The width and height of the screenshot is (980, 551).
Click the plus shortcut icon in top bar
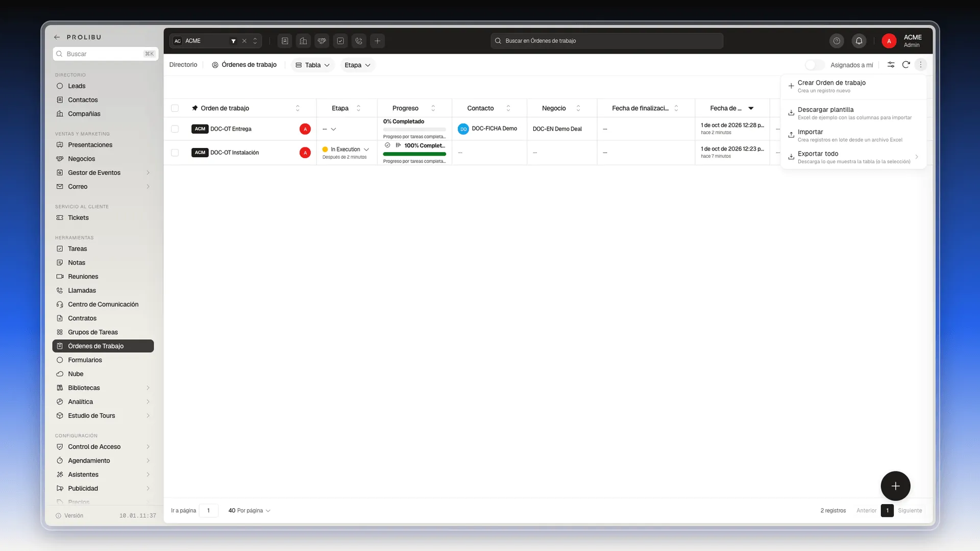click(377, 41)
